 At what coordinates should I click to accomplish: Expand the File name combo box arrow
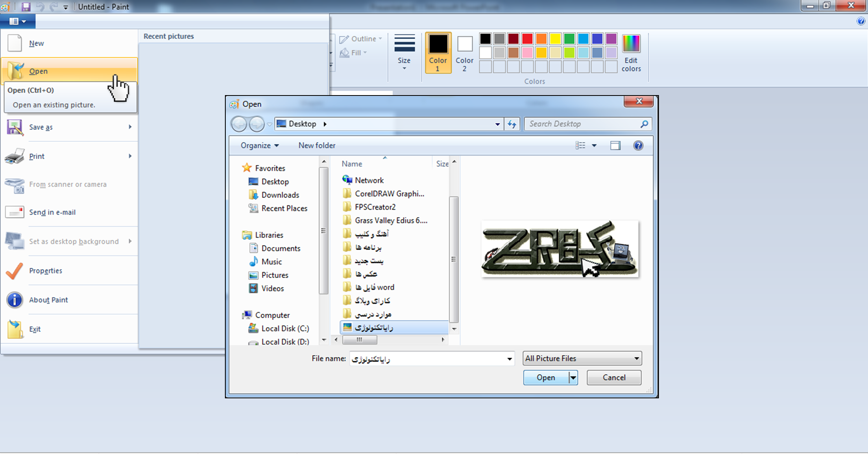click(509, 359)
